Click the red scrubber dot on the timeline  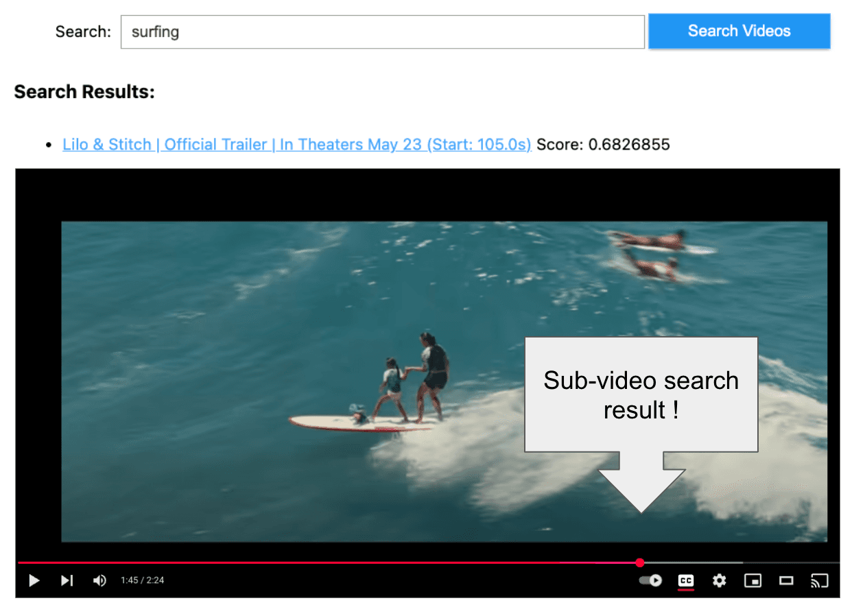640,562
